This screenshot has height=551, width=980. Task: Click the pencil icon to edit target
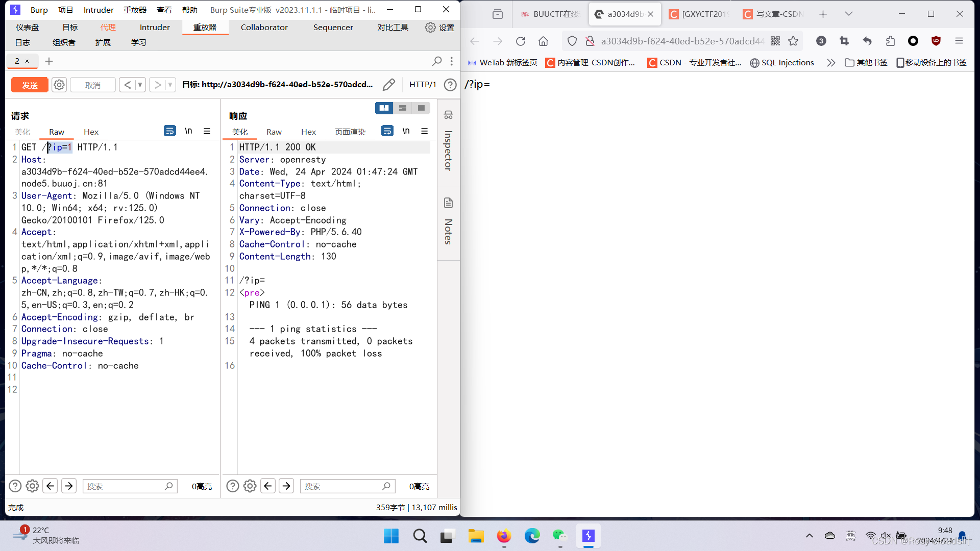388,85
